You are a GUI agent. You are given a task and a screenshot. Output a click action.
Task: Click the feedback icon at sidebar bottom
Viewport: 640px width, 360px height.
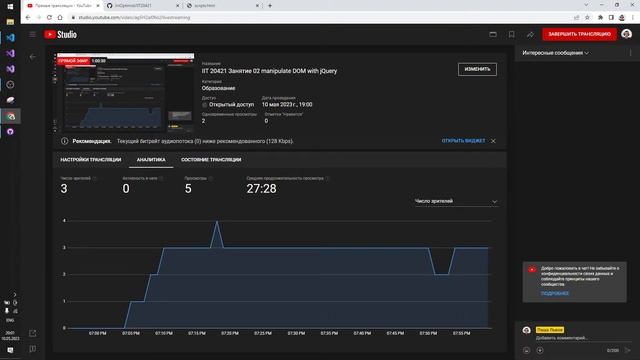pyautogui.click(x=33, y=349)
